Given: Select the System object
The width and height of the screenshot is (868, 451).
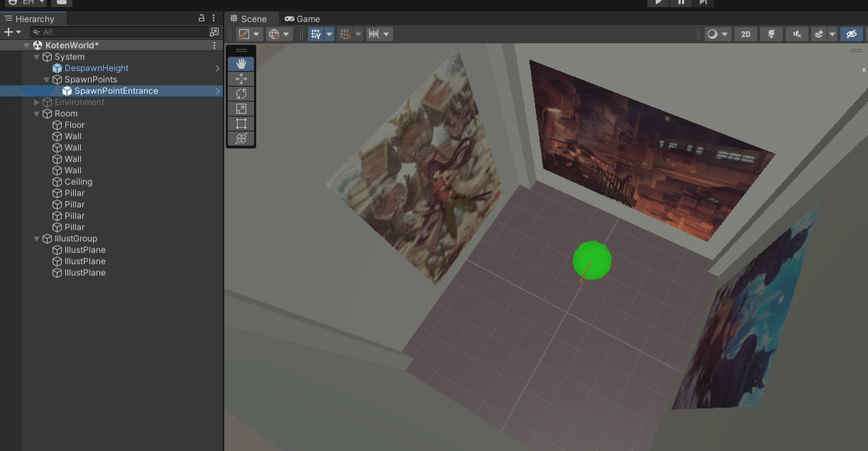Looking at the screenshot, I should [x=69, y=56].
